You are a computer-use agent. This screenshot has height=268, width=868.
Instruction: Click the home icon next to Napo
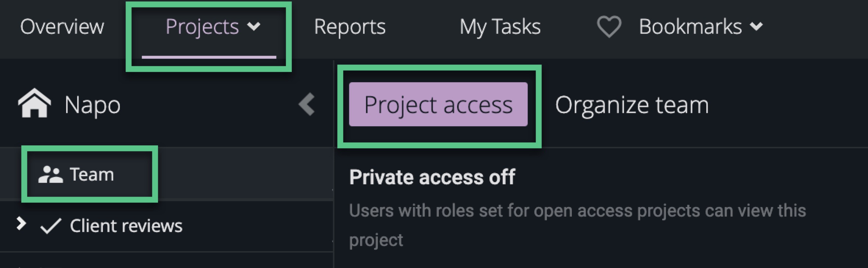[34, 103]
